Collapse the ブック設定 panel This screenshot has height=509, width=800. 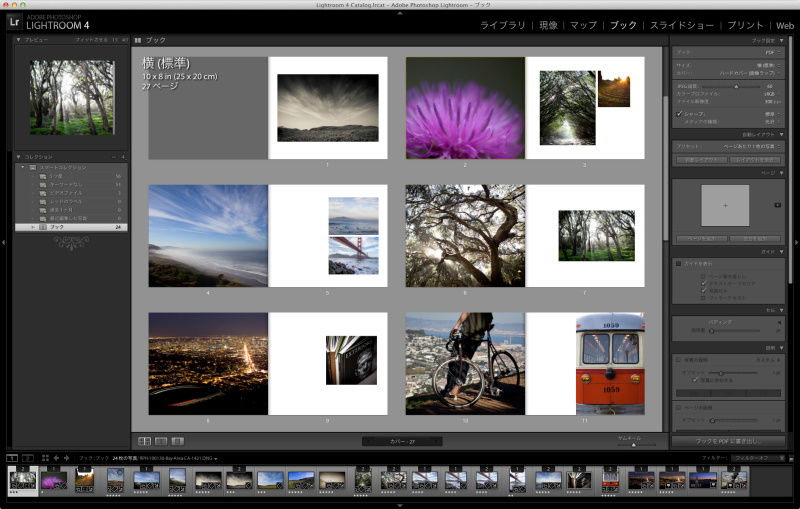click(782, 40)
